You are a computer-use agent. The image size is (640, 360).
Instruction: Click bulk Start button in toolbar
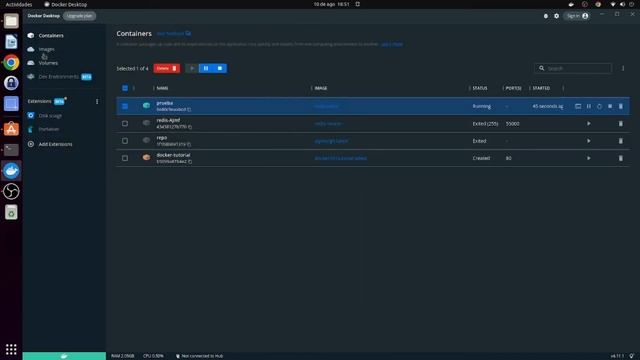pyautogui.click(x=192, y=68)
